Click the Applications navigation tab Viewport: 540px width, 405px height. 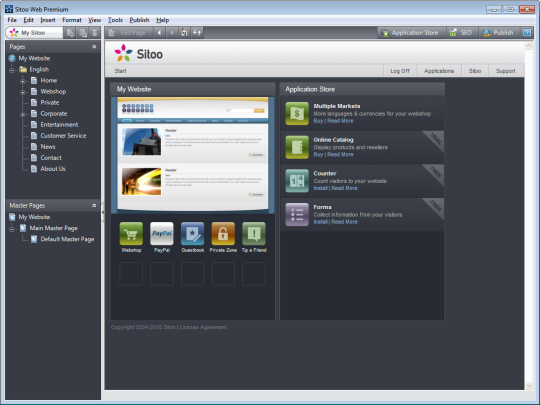click(439, 71)
